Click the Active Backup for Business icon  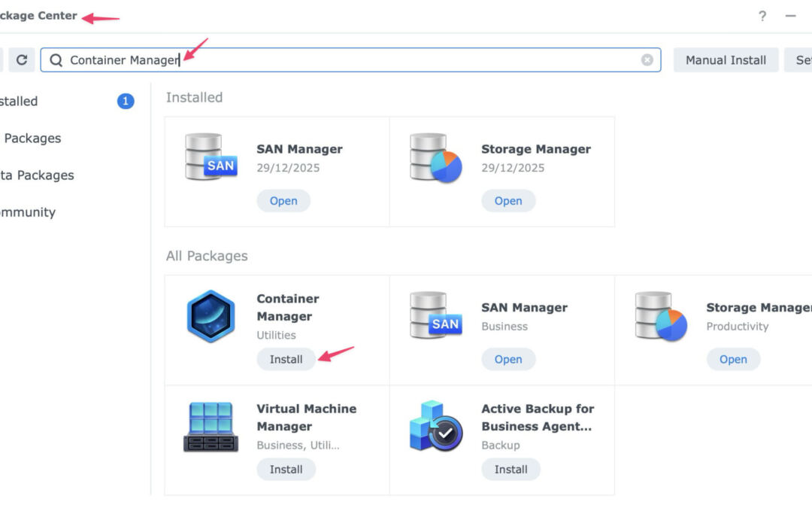coord(435,427)
